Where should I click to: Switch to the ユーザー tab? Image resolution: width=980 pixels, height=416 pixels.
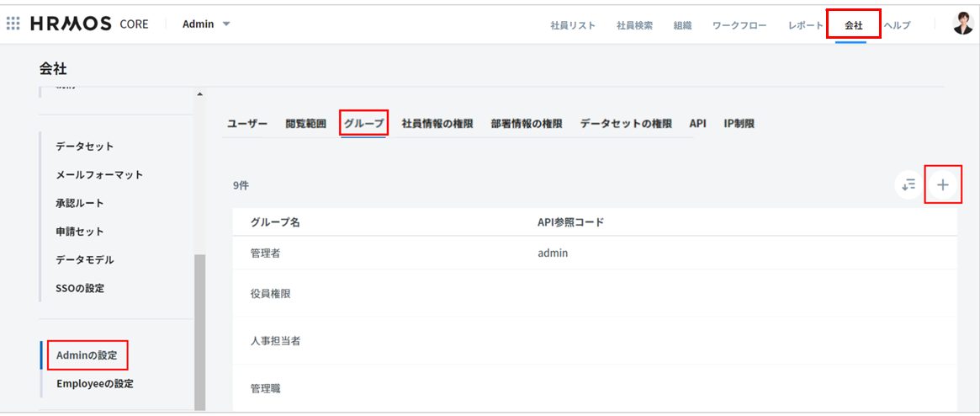[x=247, y=124]
